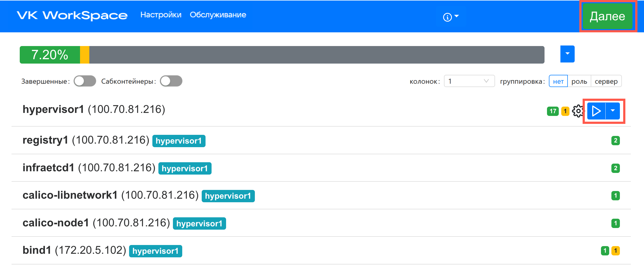Click green 17 badge on hypervisor1 row
Screen dimensions: 644x265
click(x=553, y=111)
